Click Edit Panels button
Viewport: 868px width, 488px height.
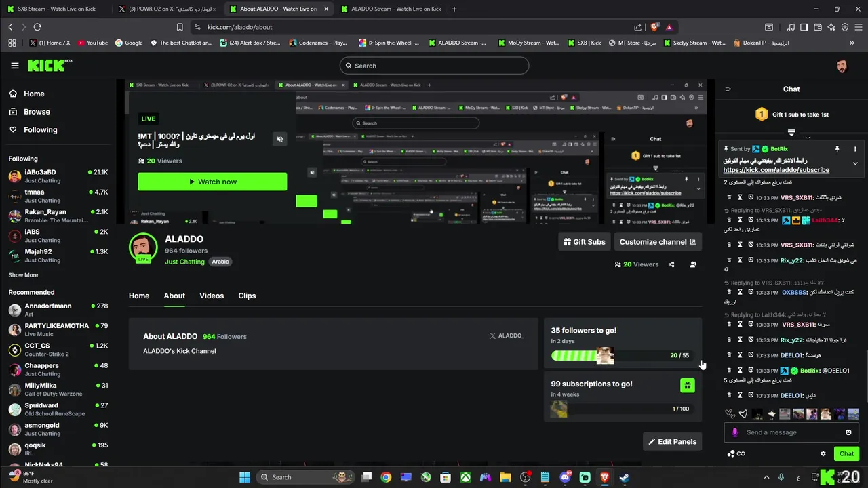tap(672, 441)
